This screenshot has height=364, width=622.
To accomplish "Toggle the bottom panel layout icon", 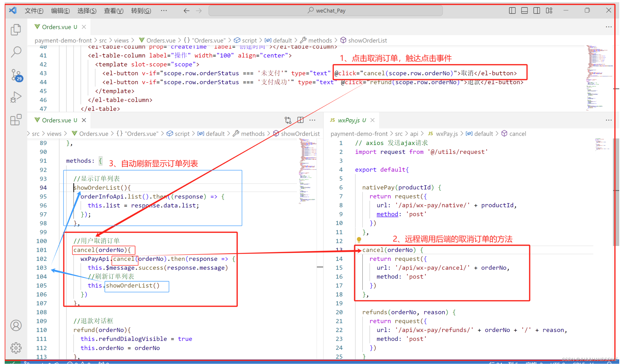I will click(x=524, y=10).
